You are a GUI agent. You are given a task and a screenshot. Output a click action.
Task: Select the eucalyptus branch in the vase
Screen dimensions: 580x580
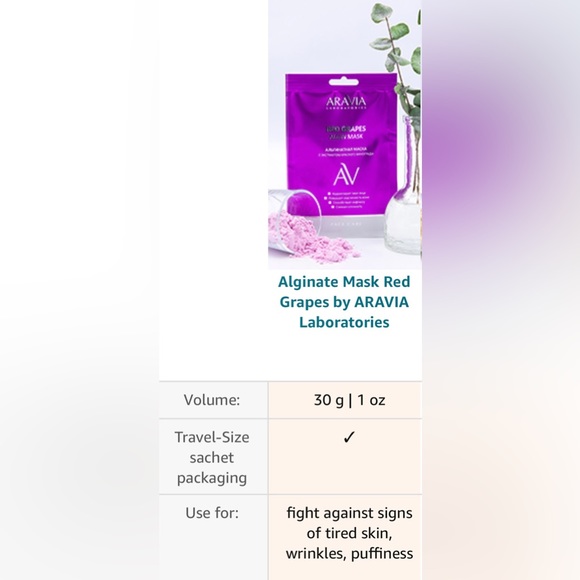399,55
